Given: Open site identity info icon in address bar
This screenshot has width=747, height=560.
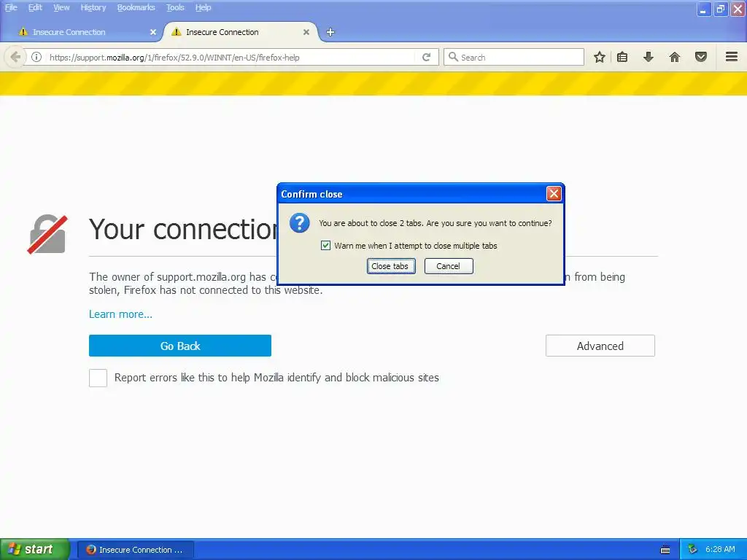Looking at the screenshot, I should click(36, 57).
